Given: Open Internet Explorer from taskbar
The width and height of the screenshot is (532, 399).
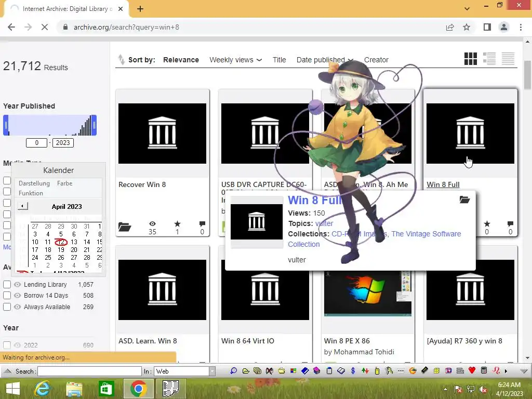Looking at the screenshot, I should click(43, 389).
